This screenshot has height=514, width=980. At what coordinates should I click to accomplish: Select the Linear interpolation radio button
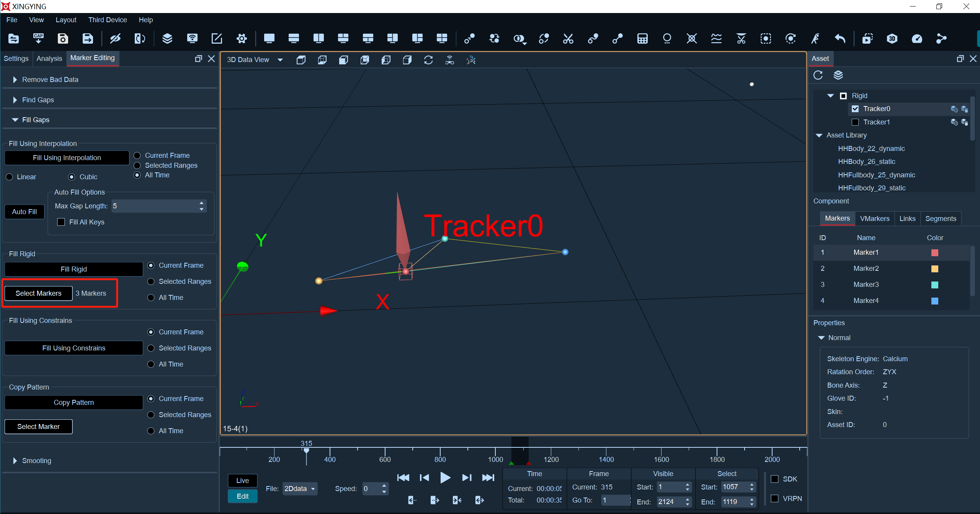(x=10, y=177)
